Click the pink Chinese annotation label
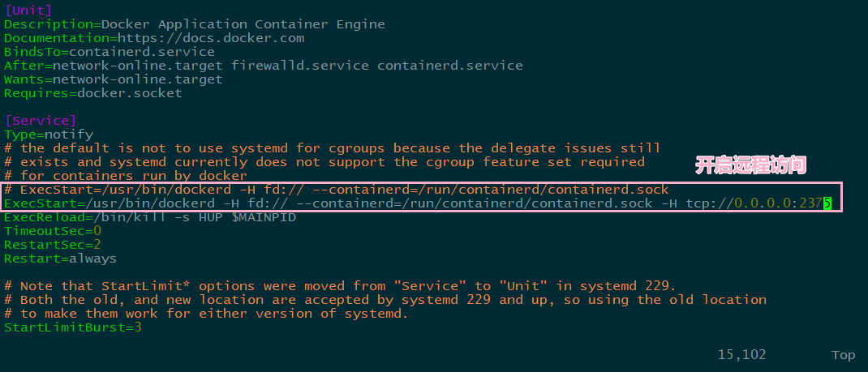Viewport: 868px width, 372px height. (750, 165)
